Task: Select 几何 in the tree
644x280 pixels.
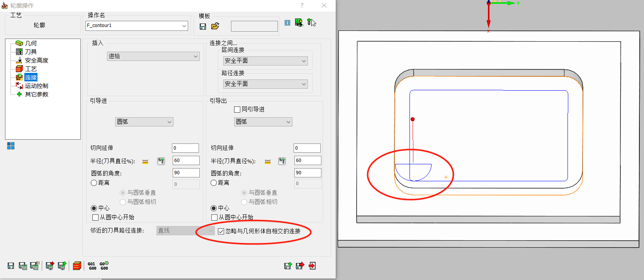Action: 31,43
